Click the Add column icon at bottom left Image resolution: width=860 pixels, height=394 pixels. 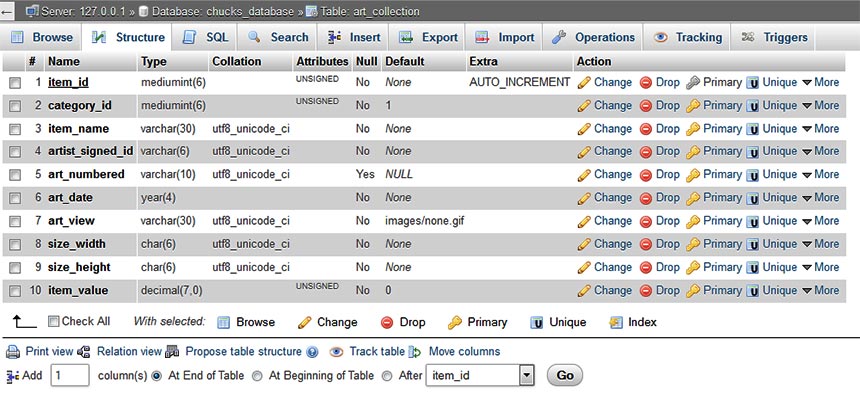[13, 376]
